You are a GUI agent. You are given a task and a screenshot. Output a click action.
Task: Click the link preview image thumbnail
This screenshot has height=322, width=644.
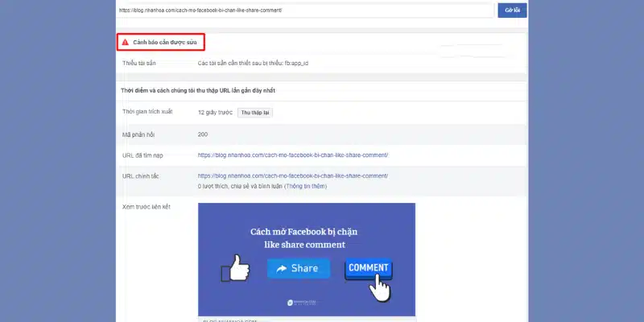pos(307,259)
